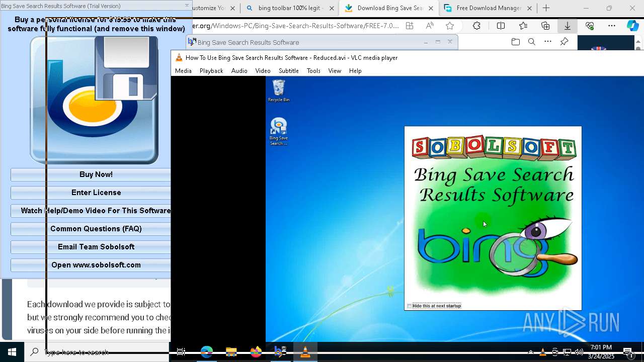Viewport: 644px width, 362px height.
Task: Open the notification center icon
Action: point(627,352)
